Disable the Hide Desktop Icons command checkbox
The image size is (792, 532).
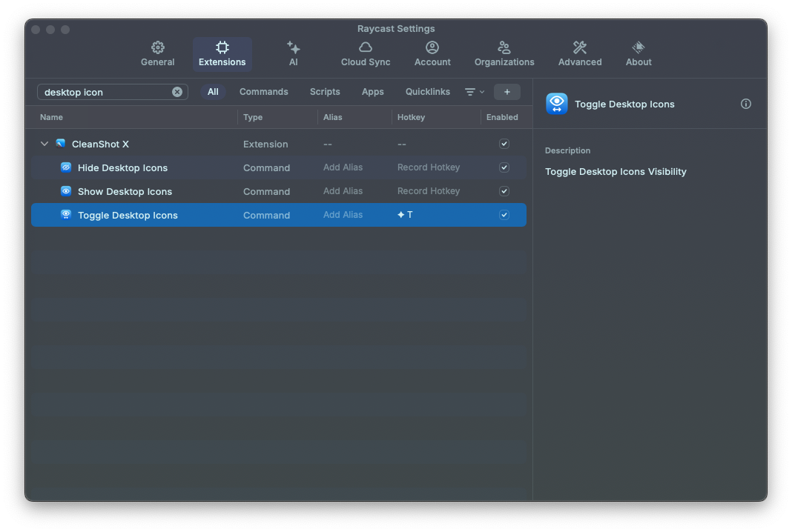(x=504, y=167)
